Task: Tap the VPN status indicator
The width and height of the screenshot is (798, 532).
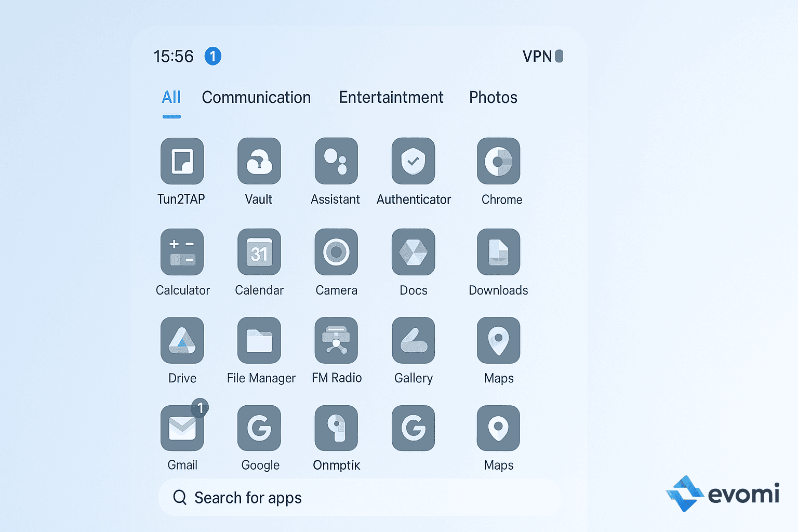Action: (x=537, y=56)
